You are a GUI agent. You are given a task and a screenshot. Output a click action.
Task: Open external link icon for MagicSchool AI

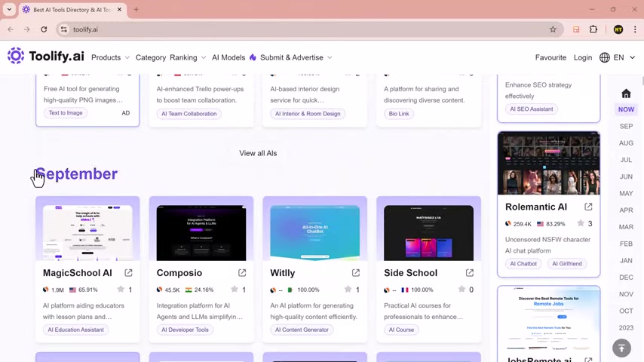[x=128, y=273]
